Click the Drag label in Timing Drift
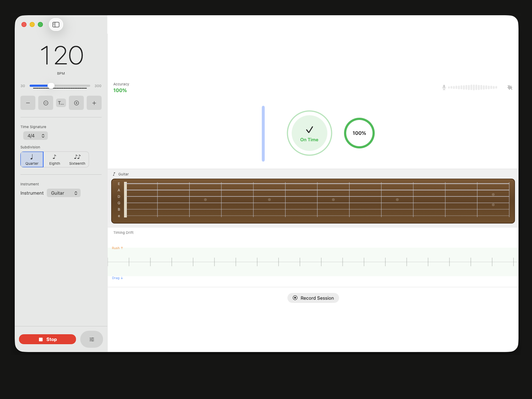532x399 pixels. click(117, 278)
